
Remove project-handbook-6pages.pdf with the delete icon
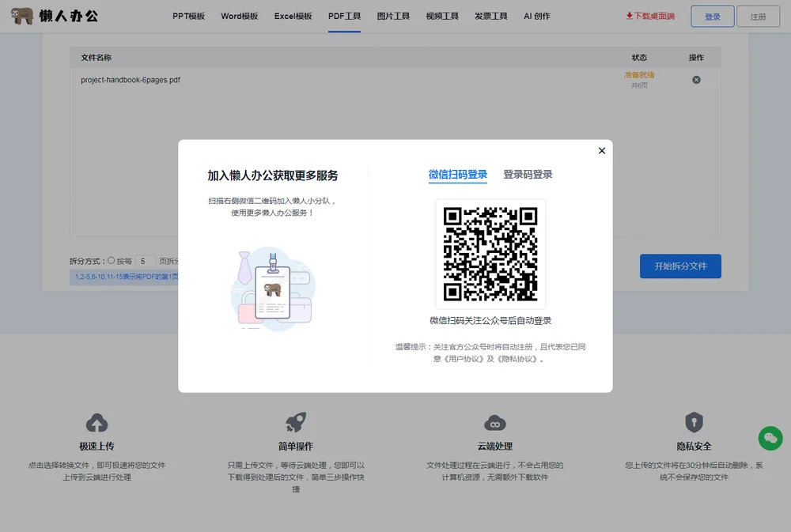point(696,80)
